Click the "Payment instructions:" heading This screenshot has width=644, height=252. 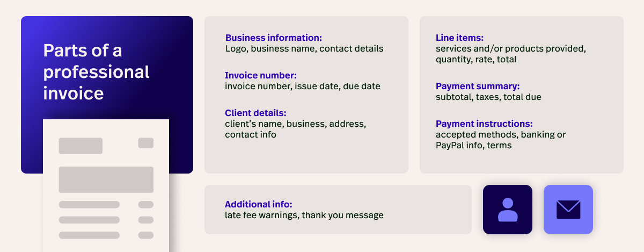(484, 124)
